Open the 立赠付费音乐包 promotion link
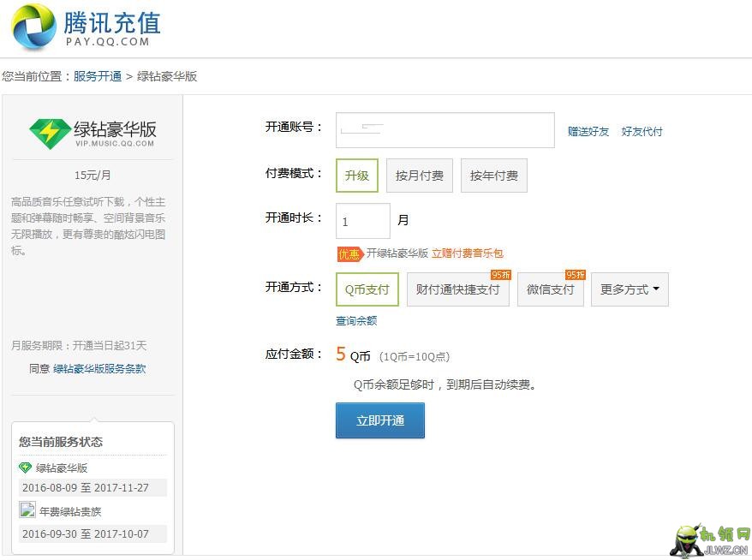This screenshot has height=560, width=752. [467, 253]
